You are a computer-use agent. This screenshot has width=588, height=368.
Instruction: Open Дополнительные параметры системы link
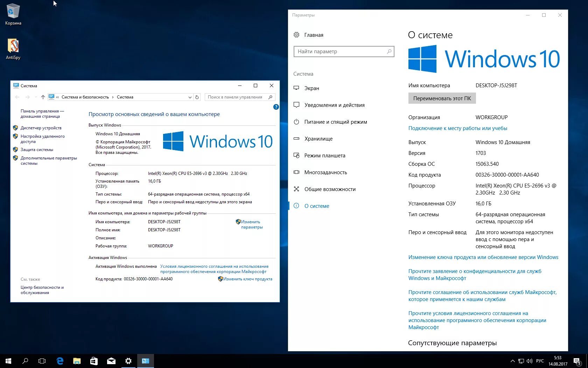click(49, 161)
